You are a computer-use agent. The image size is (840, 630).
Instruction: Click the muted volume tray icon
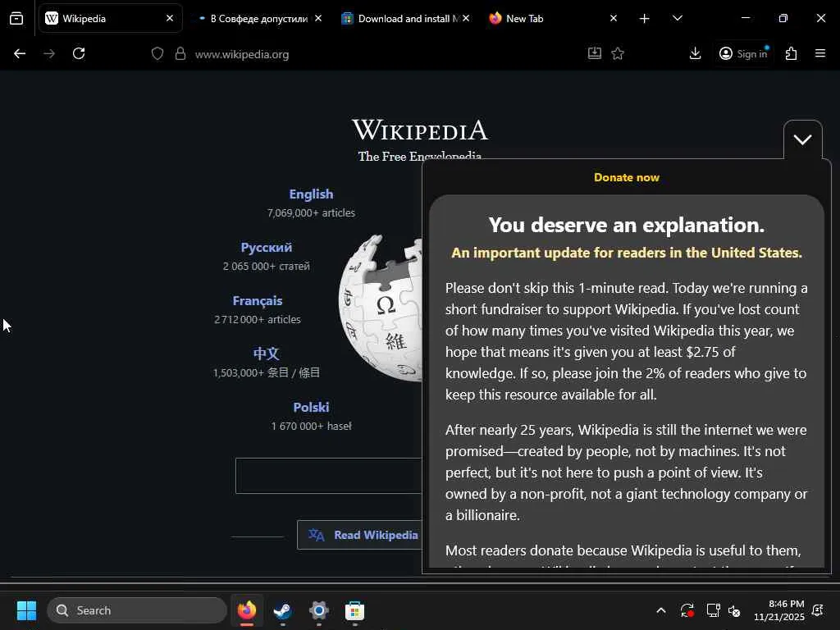click(x=734, y=610)
